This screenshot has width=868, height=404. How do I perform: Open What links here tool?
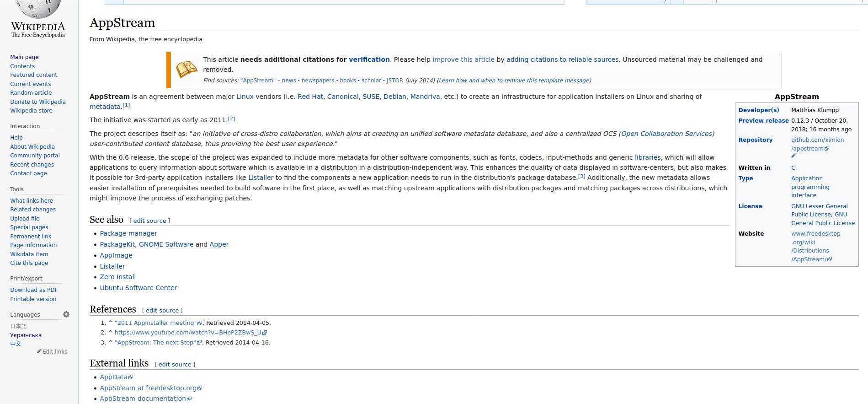(32, 201)
